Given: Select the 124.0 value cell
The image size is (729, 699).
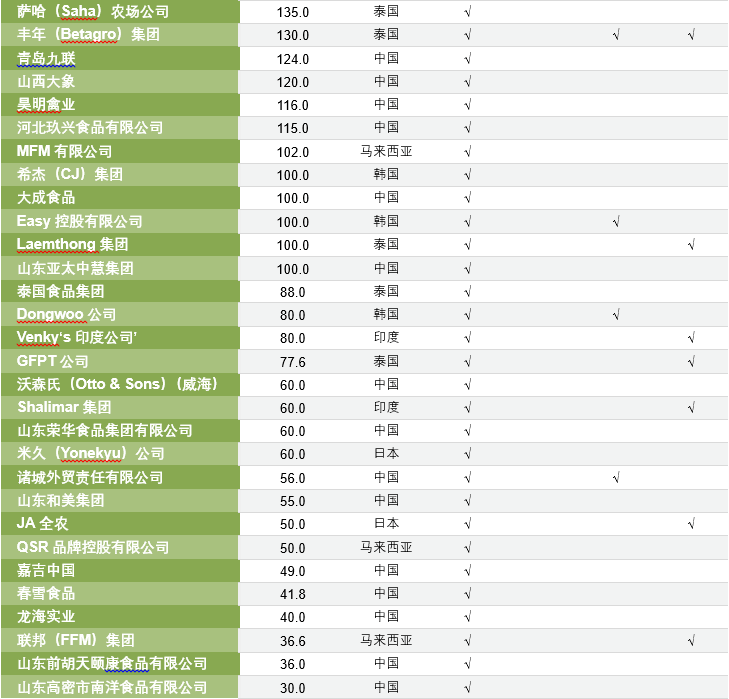Looking at the screenshot, I should (x=293, y=59).
